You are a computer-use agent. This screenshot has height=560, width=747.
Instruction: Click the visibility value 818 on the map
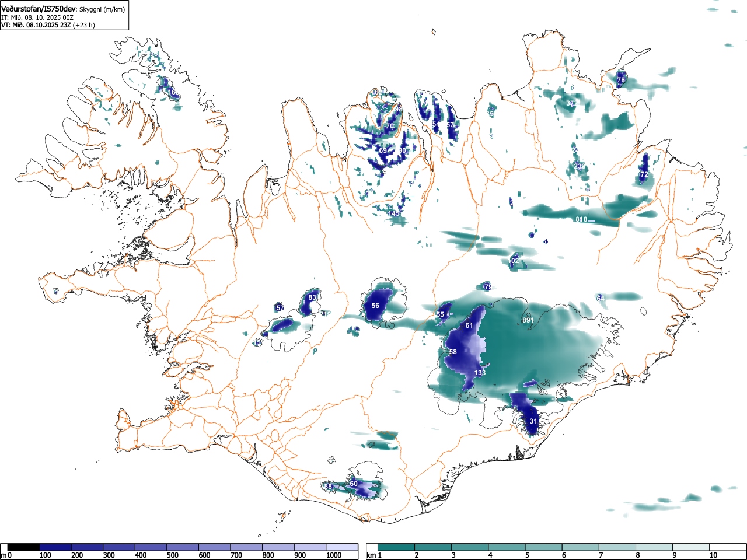click(581, 219)
